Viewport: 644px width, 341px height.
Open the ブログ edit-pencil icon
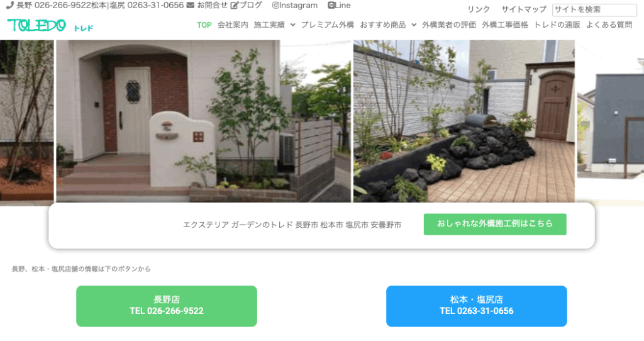point(234,5)
